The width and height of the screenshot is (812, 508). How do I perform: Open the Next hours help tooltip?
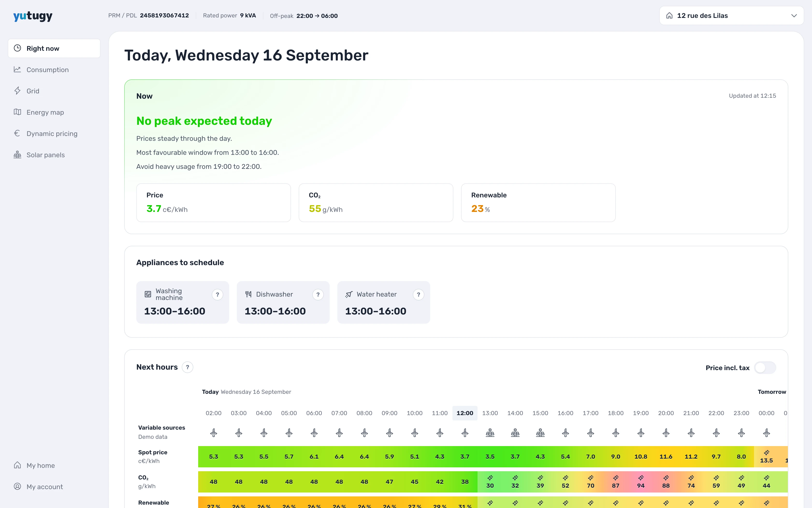[x=188, y=367]
